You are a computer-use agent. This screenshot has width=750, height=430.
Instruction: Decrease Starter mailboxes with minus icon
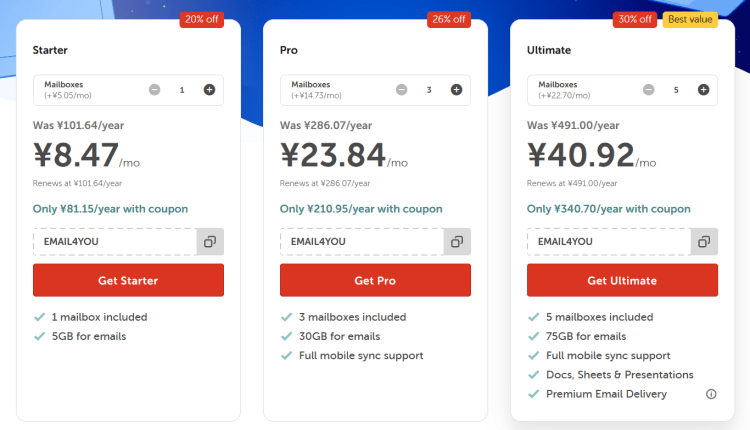pos(154,89)
